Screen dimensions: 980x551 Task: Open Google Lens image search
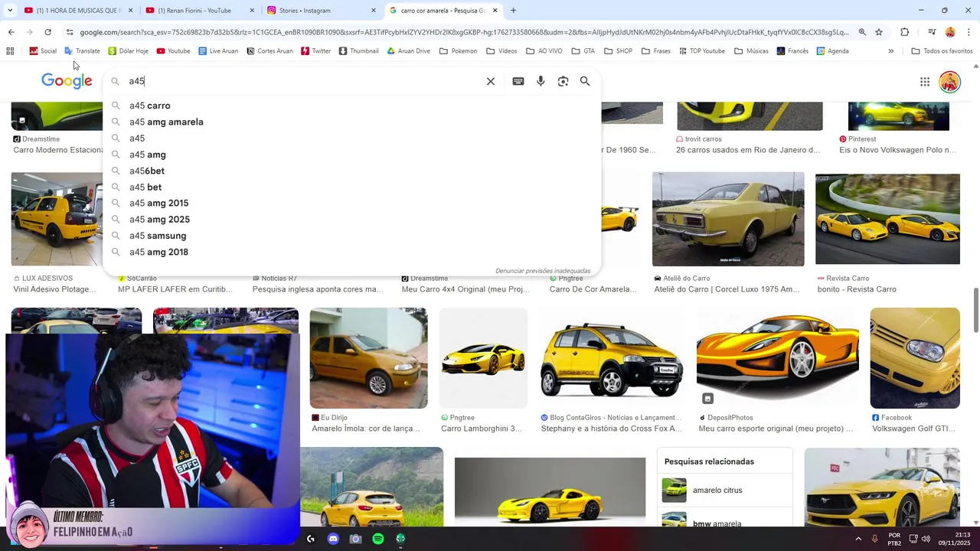[x=563, y=81]
